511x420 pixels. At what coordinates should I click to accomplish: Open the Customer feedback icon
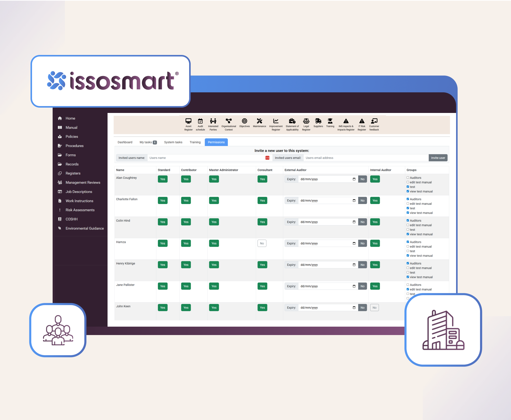tap(374, 122)
